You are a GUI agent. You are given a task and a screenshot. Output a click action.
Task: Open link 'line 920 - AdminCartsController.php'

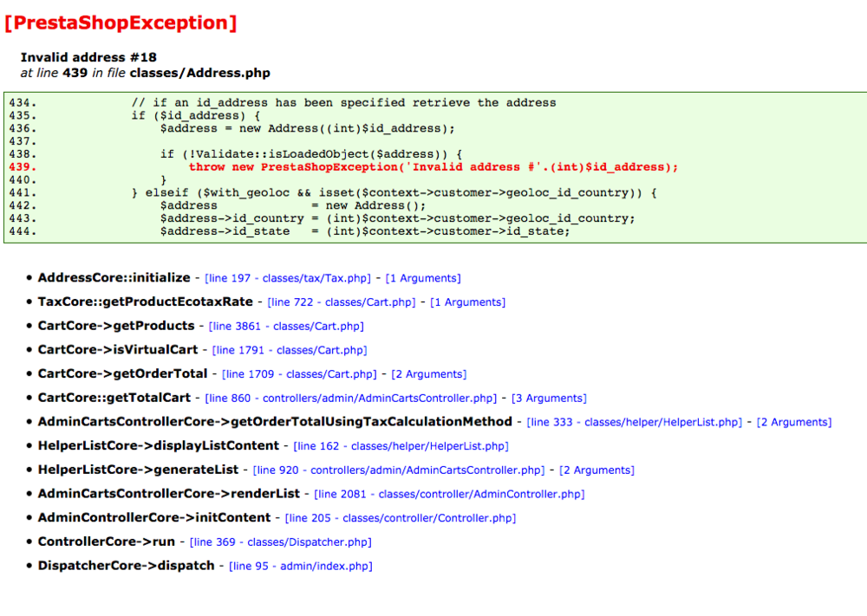pos(399,470)
